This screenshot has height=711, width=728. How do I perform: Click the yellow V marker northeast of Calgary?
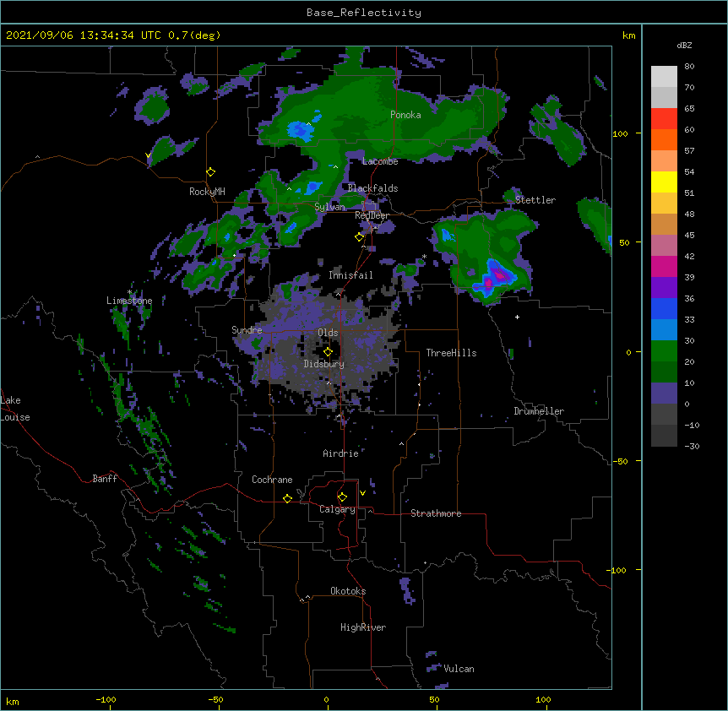(362, 493)
